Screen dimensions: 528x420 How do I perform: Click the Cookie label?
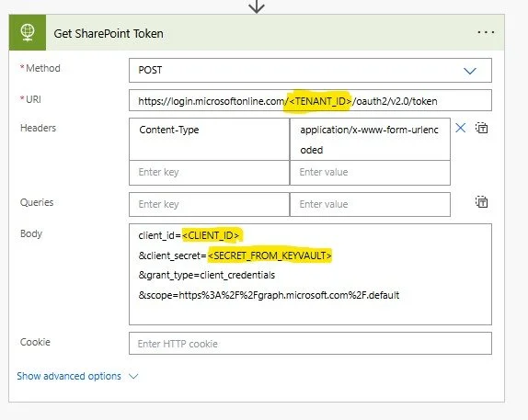point(35,342)
